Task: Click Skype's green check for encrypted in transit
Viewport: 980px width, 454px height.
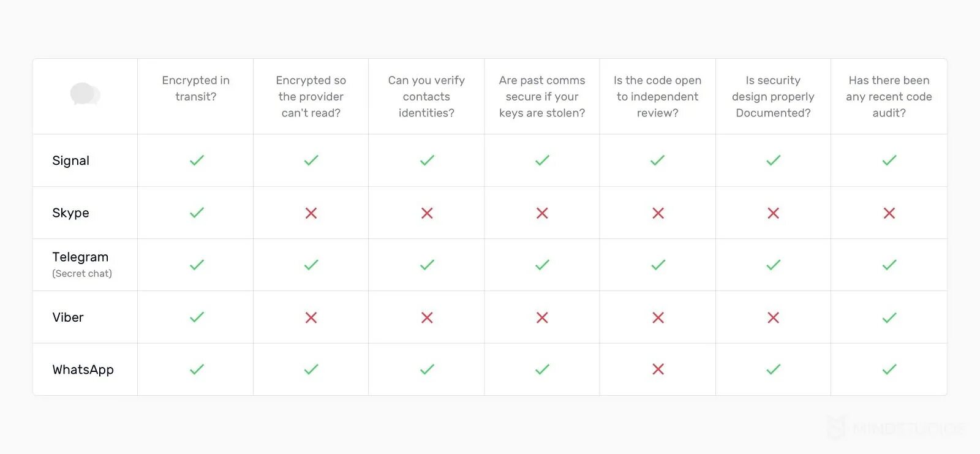Action: click(x=197, y=213)
